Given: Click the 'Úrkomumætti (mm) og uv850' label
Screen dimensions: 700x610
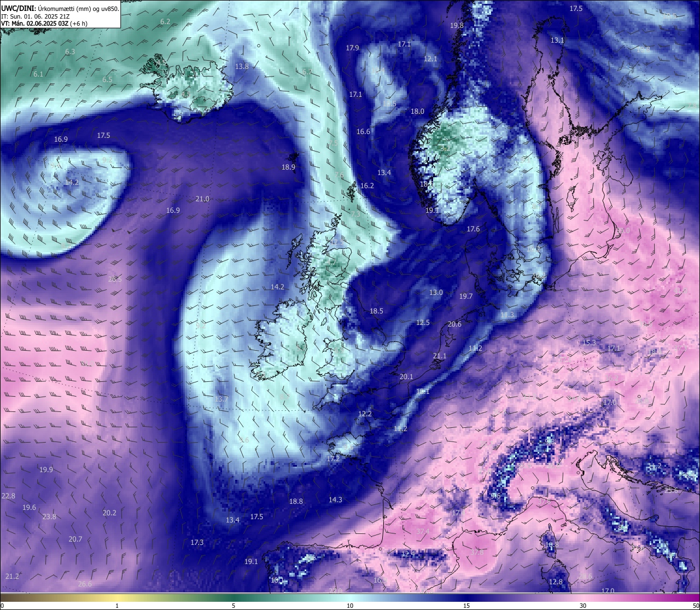Looking at the screenshot, I should click(x=78, y=9).
